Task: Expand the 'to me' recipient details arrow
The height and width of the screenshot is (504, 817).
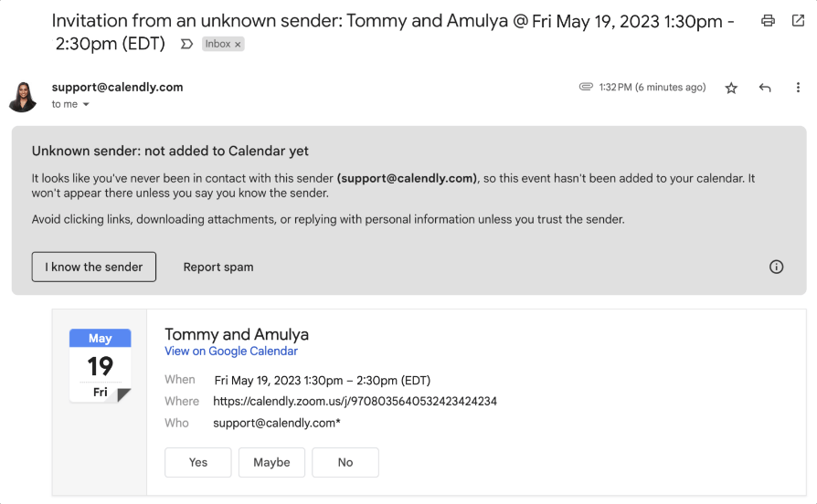Action: 86,105
